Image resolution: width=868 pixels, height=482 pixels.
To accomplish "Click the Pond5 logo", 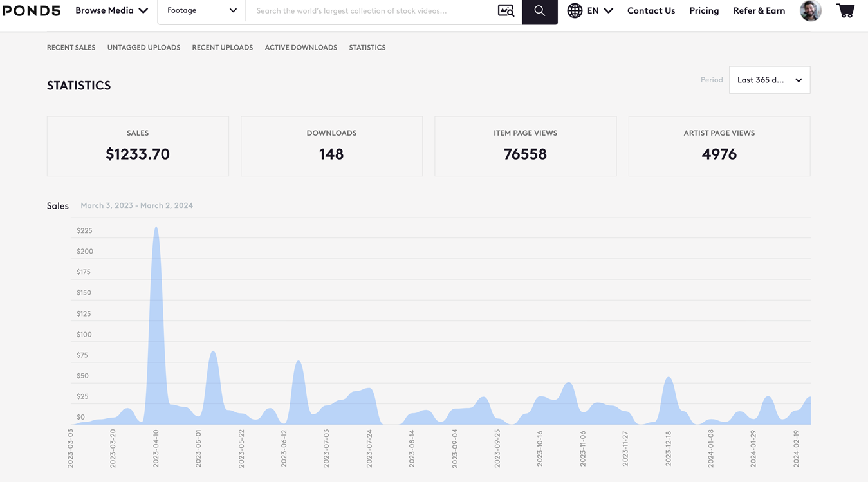I will coord(32,11).
